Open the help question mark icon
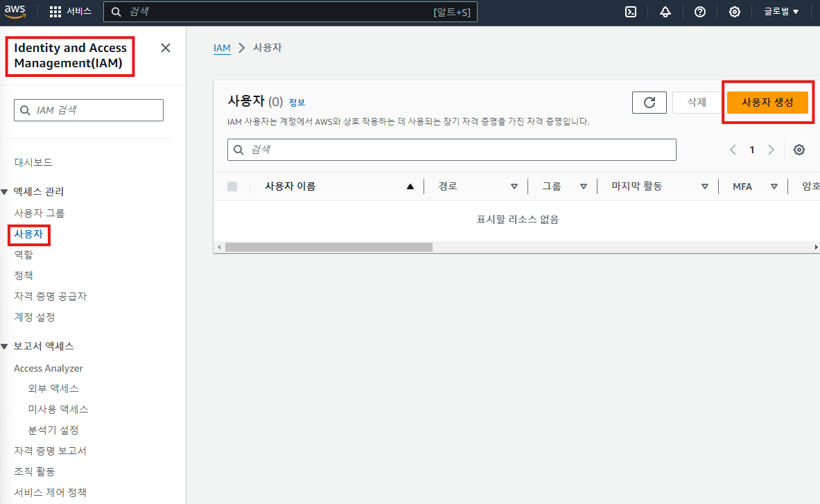Image resolution: width=820 pixels, height=504 pixels. point(699,12)
